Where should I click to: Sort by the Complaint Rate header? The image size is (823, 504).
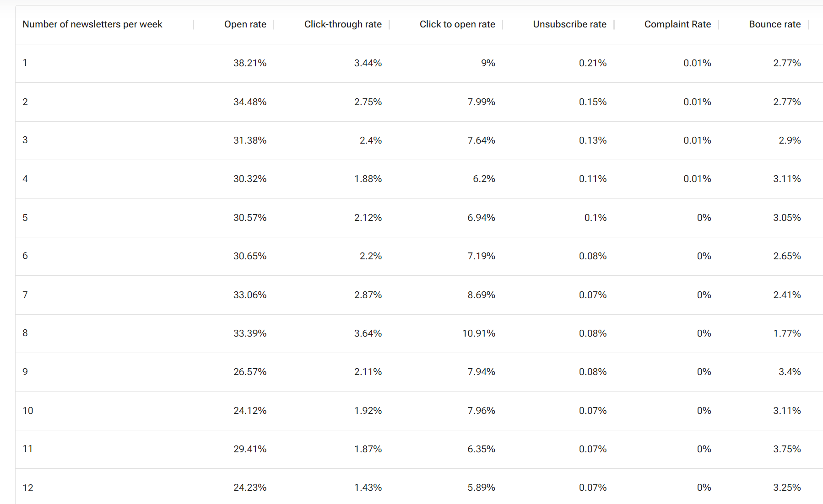[677, 24]
